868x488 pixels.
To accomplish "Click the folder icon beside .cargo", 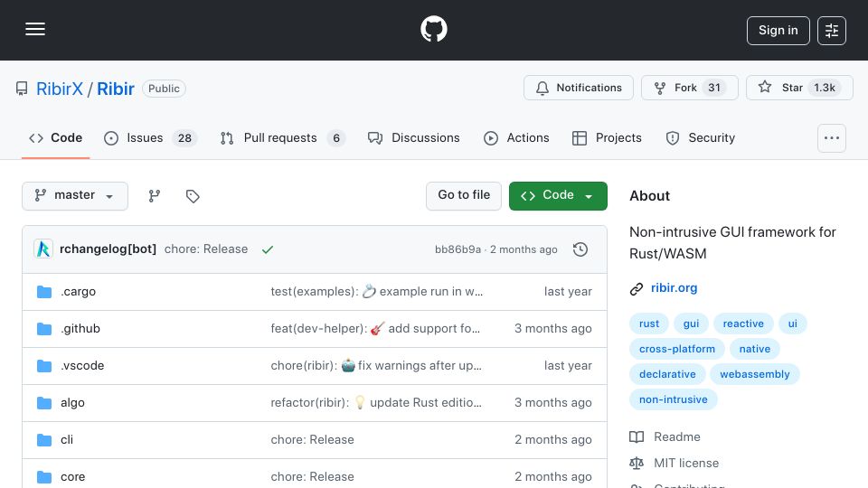I will (x=44, y=292).
